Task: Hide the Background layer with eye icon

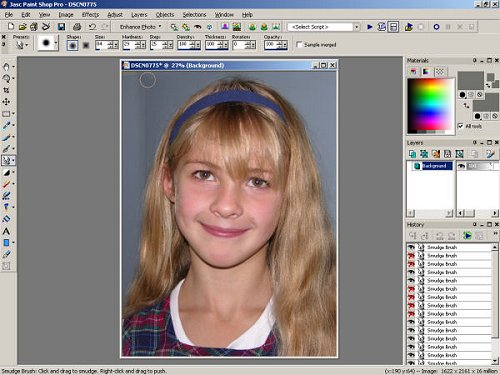Action: 462,166
